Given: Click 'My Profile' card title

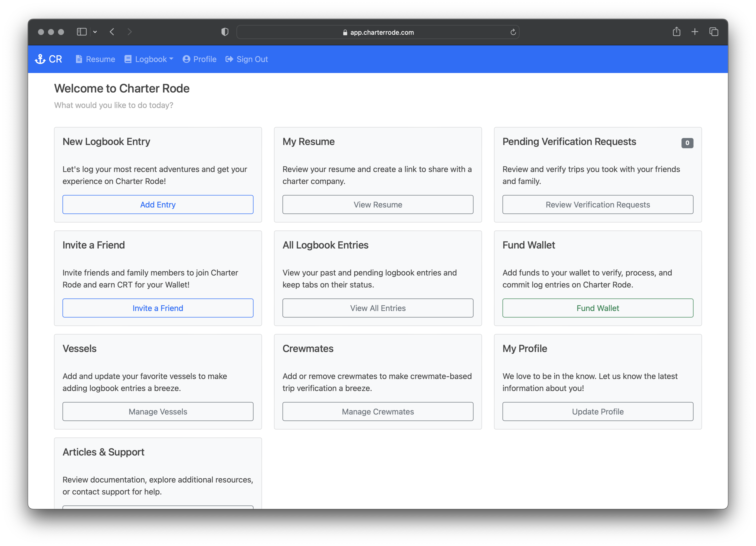Looking at the screenshot, I should click(x=525, y=348).
